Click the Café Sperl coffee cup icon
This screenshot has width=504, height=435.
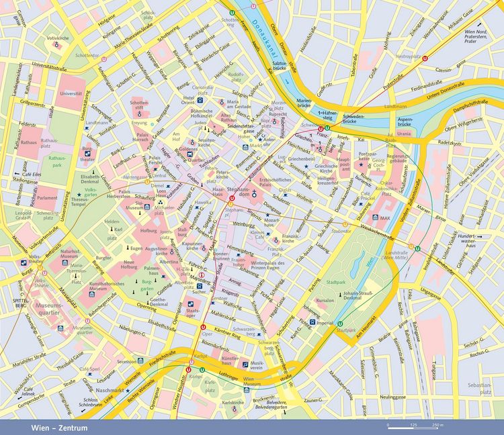pos(90,375)
